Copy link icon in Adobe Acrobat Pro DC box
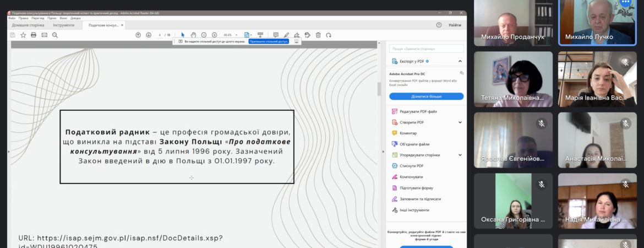 (x=462, y=73)
